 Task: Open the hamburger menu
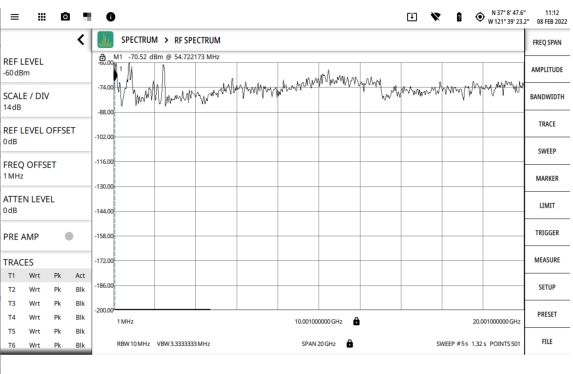[x=15, y=17]
